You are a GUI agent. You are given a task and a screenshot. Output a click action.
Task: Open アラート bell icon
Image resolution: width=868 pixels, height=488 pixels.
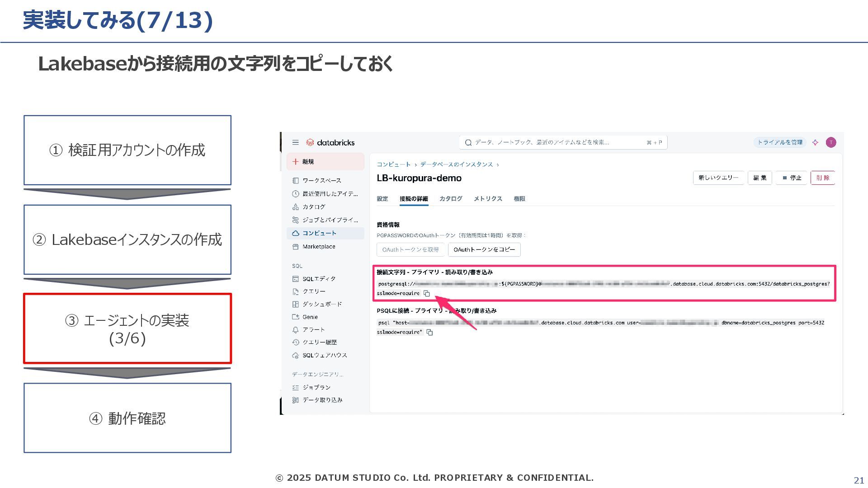[x=295, y=329]
